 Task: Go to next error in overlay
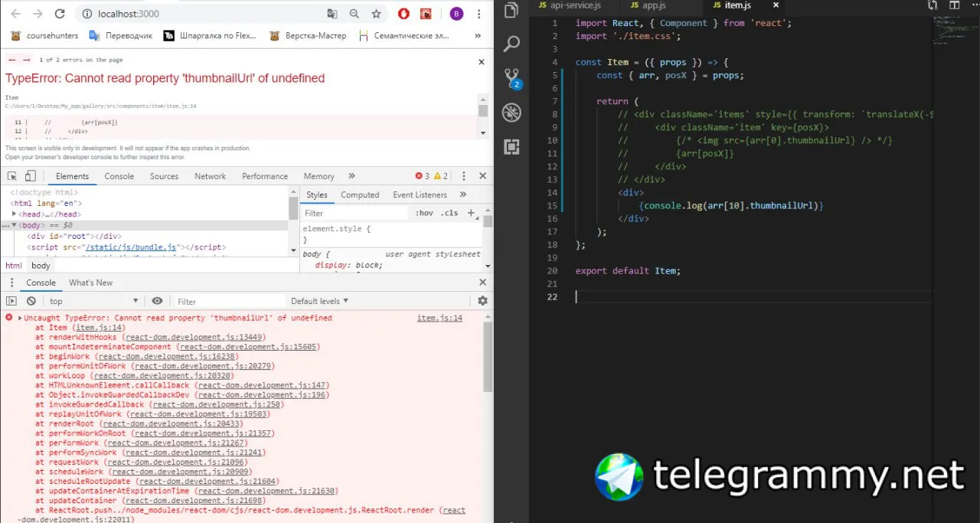click(x=26, y=60)
